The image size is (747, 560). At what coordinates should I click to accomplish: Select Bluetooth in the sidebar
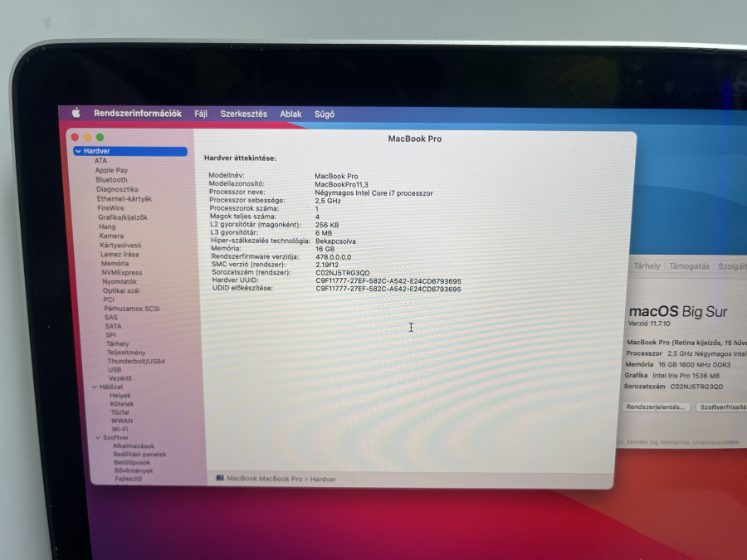click(x=111, y=179)
